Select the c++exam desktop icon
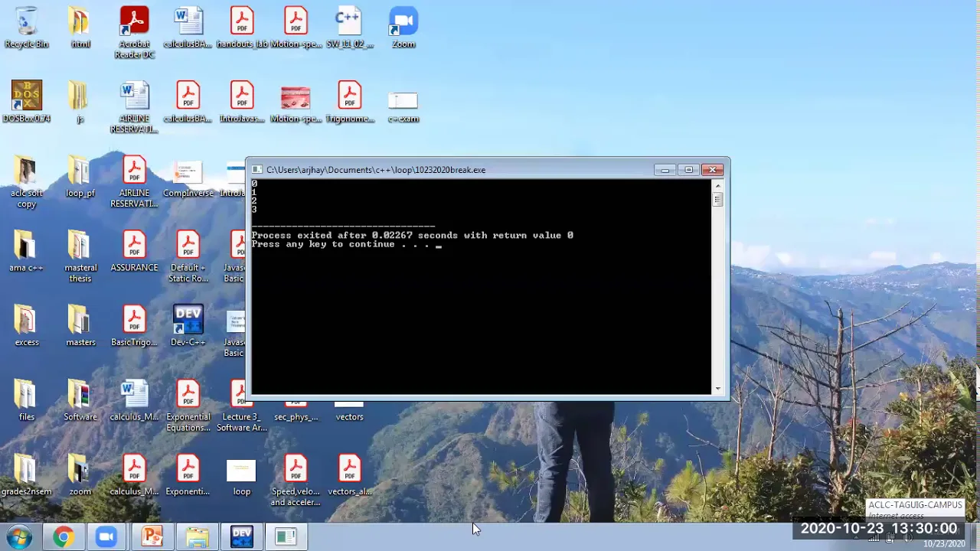This screenshot has width=980, height=551. click(403, 106)
